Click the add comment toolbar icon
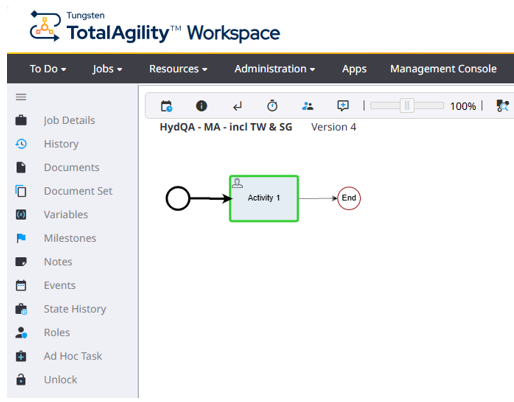The image size is (514, 402). 343,106
